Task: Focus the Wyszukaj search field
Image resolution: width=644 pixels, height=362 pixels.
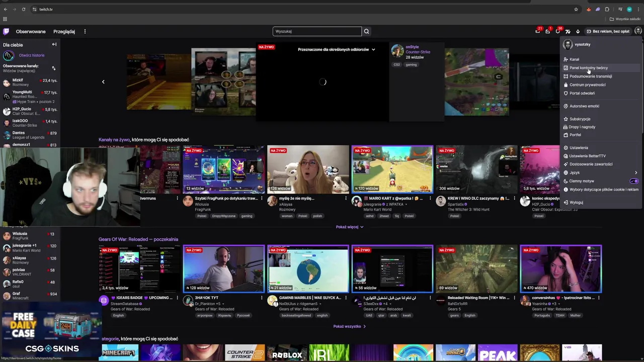Action: click(317, 31)
